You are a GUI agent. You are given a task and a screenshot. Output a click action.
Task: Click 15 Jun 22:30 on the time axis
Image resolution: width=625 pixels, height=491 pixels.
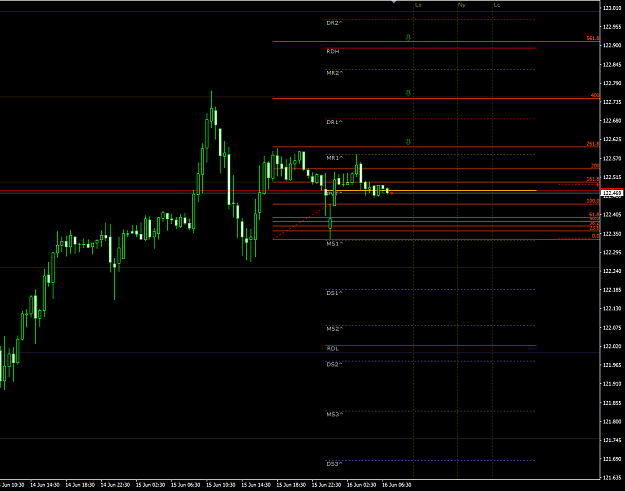326,485
